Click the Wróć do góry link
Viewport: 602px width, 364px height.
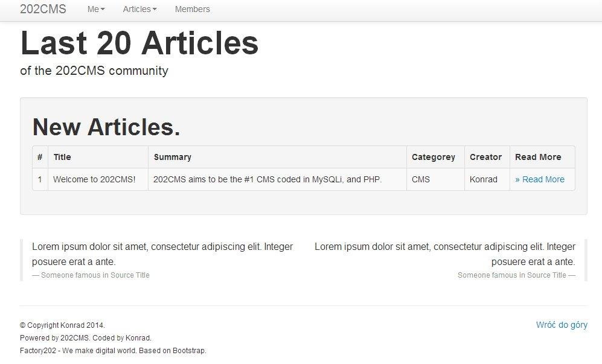561,325
